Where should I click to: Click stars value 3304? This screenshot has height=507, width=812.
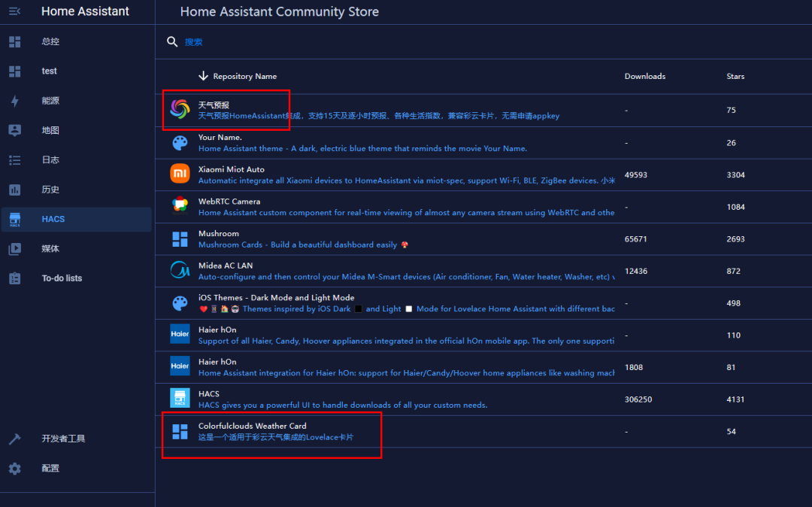click(x=735, y=175)
